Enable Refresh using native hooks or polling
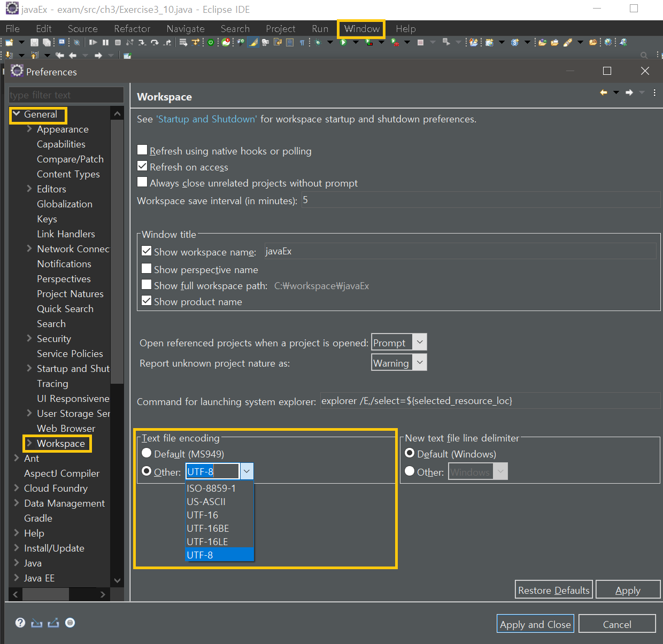 click(142, 150)
